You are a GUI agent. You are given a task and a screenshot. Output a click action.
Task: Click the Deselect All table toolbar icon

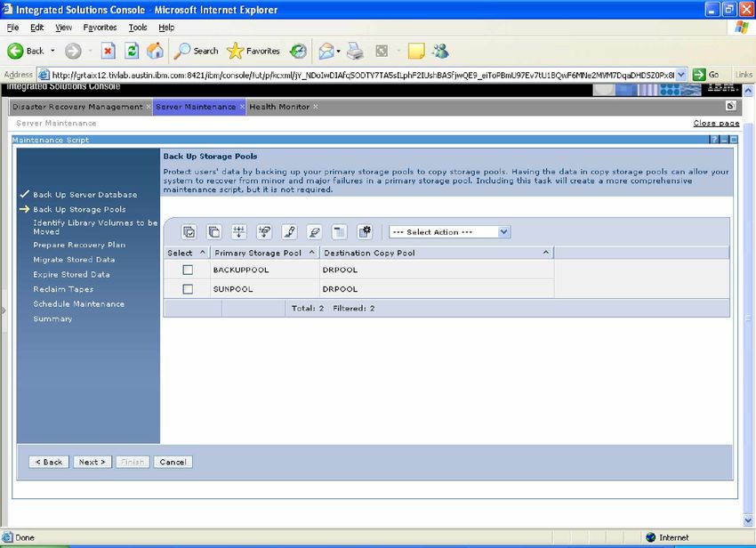pos(214,232)
